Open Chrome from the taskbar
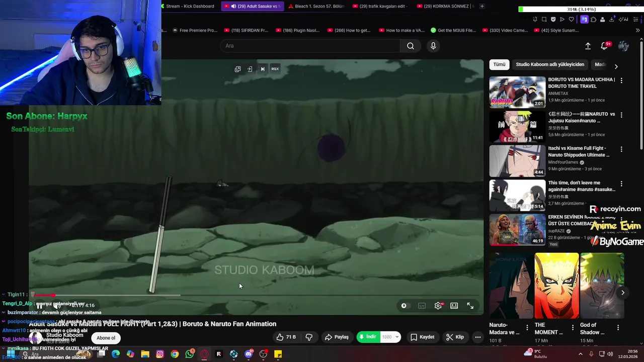Viewport: 644px width, 362px height. [x=175, y=354]
